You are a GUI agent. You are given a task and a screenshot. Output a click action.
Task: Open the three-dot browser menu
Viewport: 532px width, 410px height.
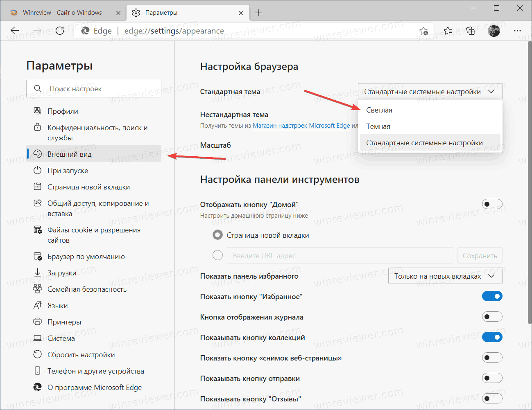[517, 31]
